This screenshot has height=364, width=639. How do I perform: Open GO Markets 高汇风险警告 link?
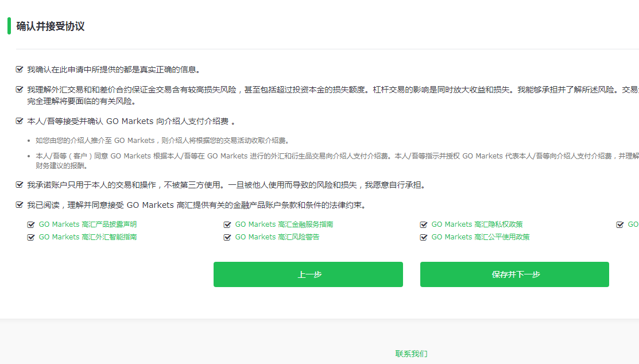tap(277, 237)
